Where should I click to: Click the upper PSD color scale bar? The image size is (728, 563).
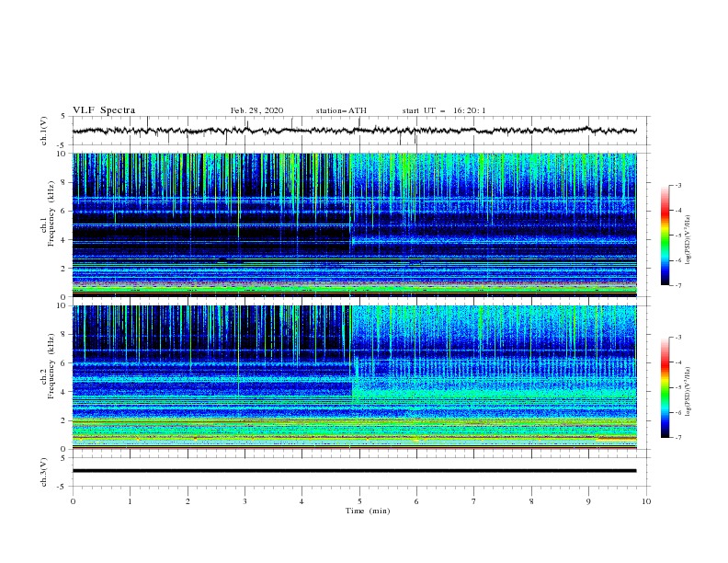pos(665,236)
